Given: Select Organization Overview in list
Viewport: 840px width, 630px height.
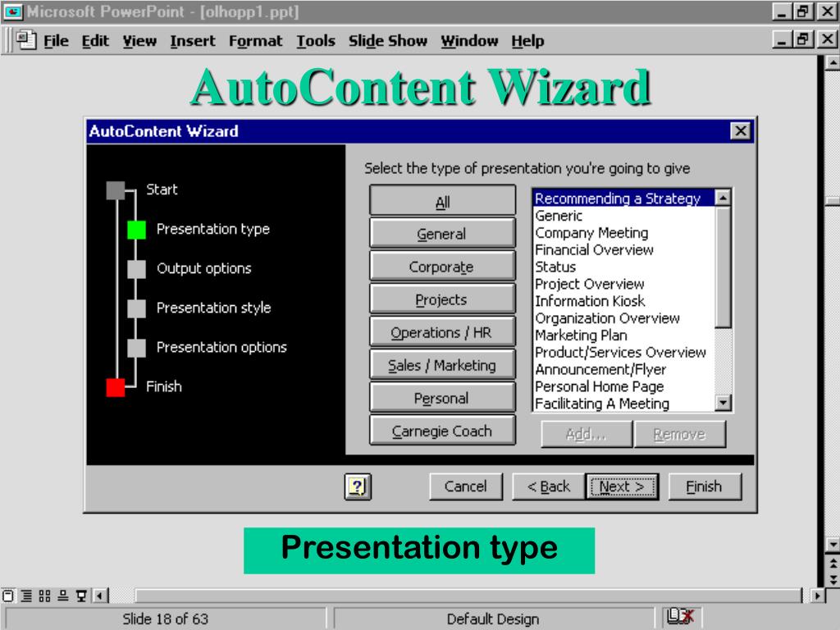Looking at the screenshot, I should pyautogui.click(x=624, y=318).
